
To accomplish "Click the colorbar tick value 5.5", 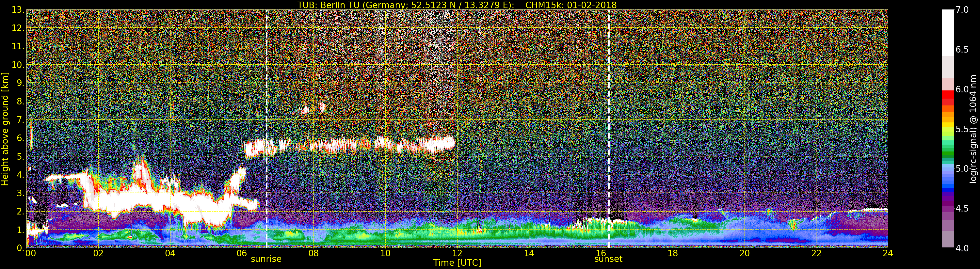I will click(962, 129).
